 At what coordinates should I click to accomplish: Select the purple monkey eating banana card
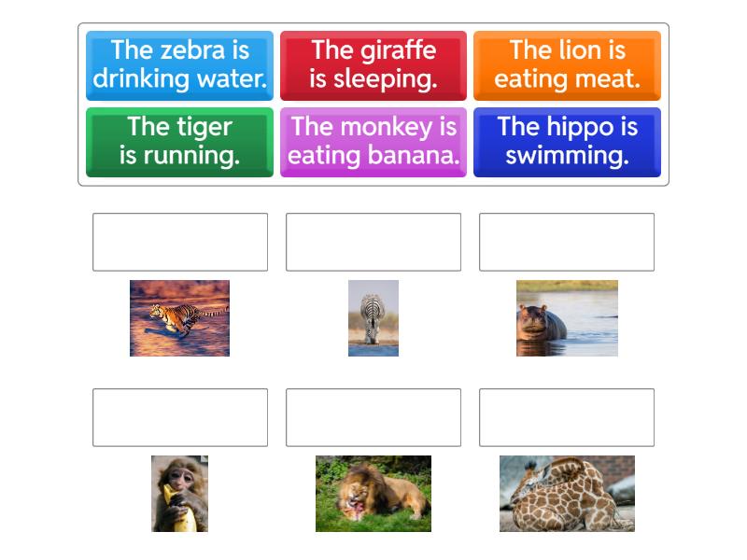pyautogui.click(x=373, y=142)
